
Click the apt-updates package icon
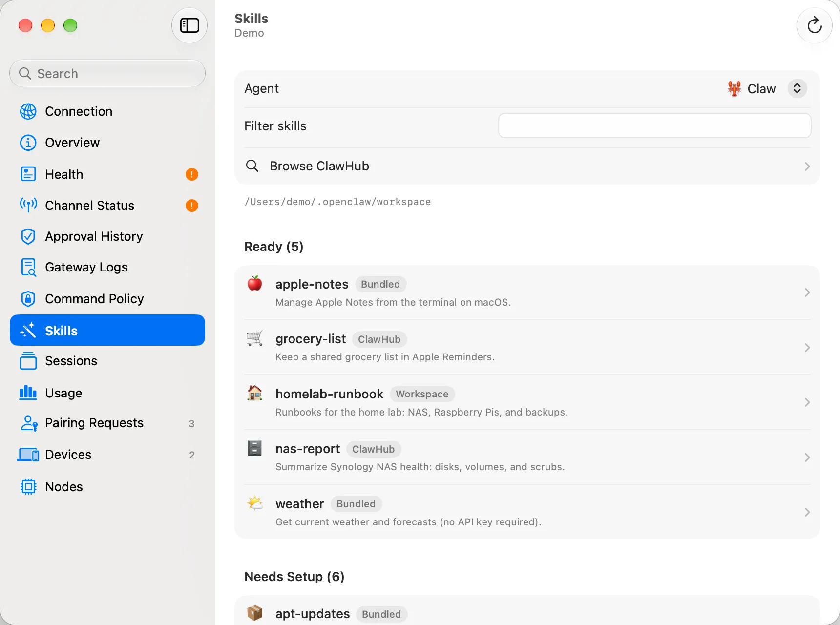coord(255,612)
